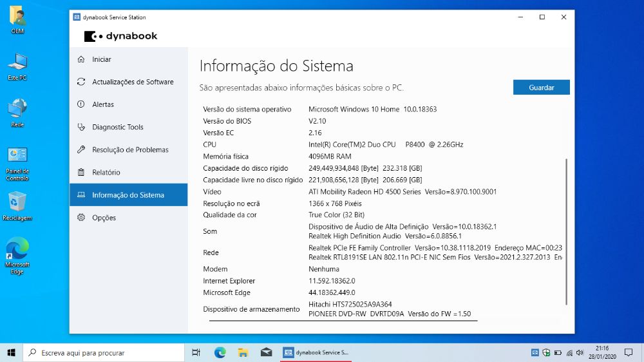The image size is (644, 362).
Task: Select the Reciclagem recycle bin icon
Action: coord(17,206)
